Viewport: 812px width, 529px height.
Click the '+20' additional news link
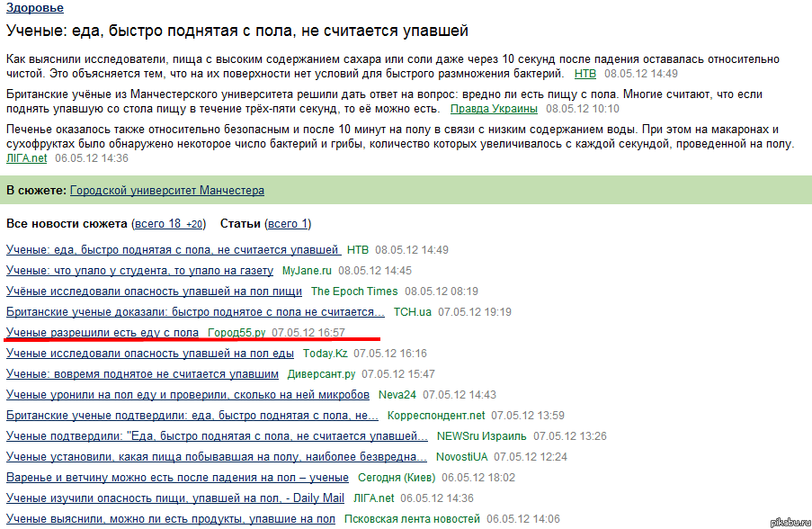pos(194,223)
